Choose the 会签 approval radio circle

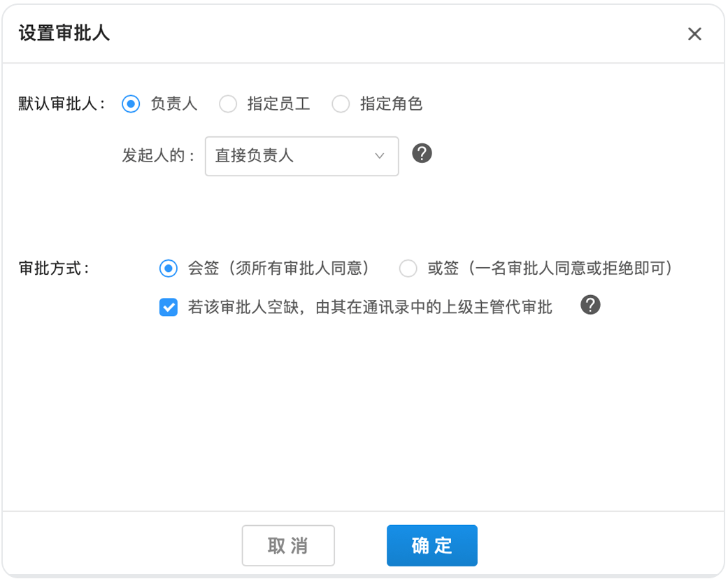[x=169, y=268]
